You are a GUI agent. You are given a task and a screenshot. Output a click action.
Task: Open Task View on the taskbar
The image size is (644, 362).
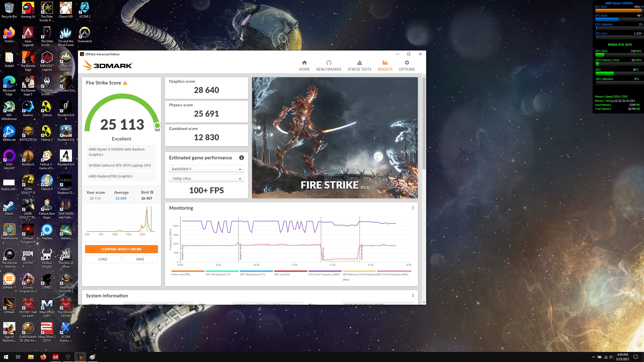coord(18,357)
